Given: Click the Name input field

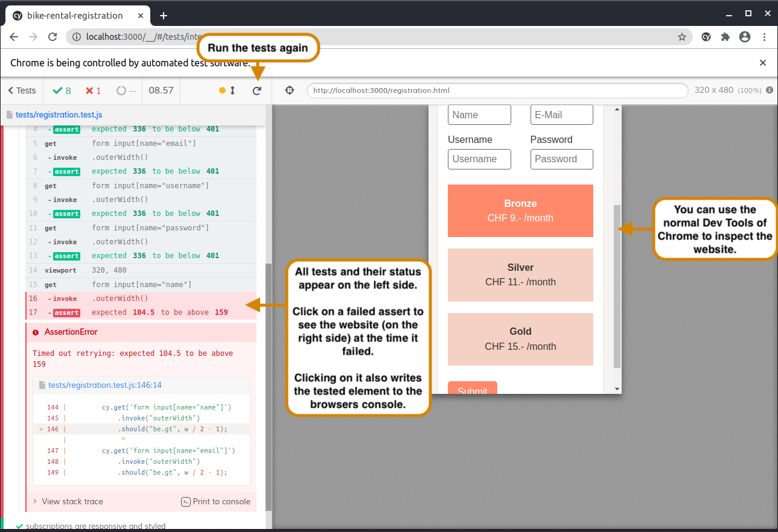Looking at the screenshot, I should (x=479, y=115).
